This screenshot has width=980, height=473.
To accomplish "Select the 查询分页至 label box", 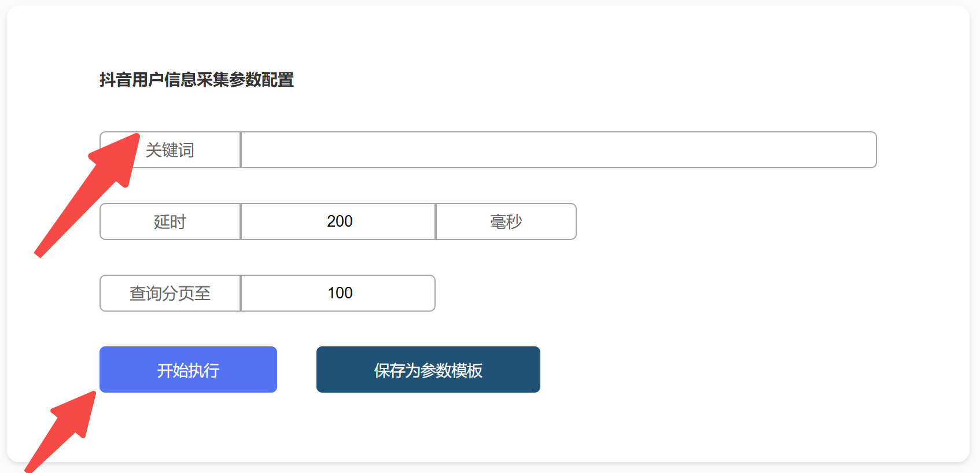I will (170, 293).
